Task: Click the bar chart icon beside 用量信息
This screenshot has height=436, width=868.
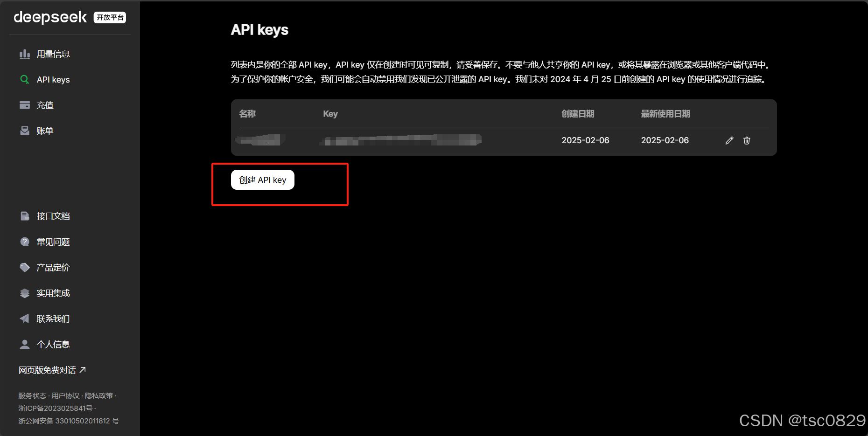Action: (x=25, y=54)
